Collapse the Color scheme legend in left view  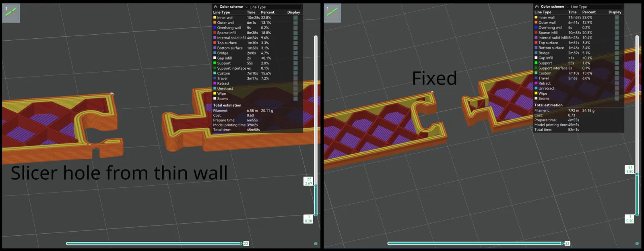click(x=215, y=7)
